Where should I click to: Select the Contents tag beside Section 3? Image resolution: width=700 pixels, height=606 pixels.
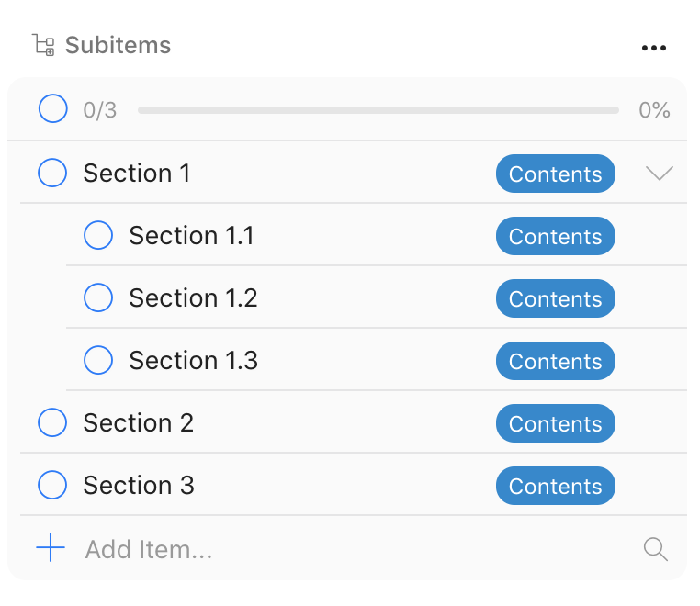(556, 486)
